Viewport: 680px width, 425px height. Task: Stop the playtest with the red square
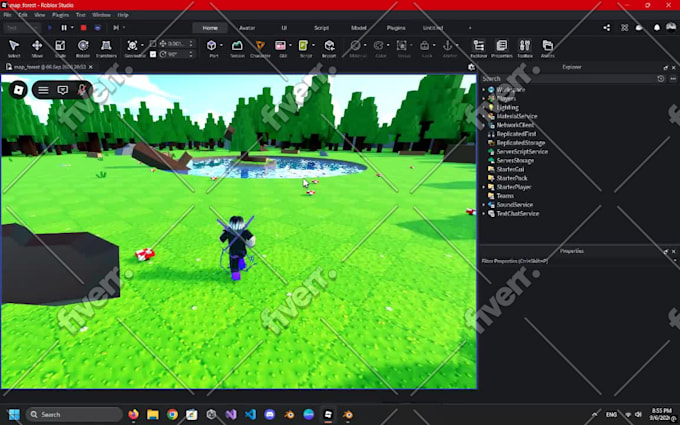[84, 28]
